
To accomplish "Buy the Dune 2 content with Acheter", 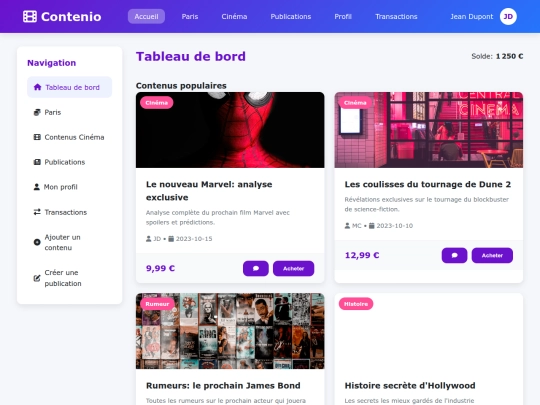I will pyautogui.click(x=492, y=255).
